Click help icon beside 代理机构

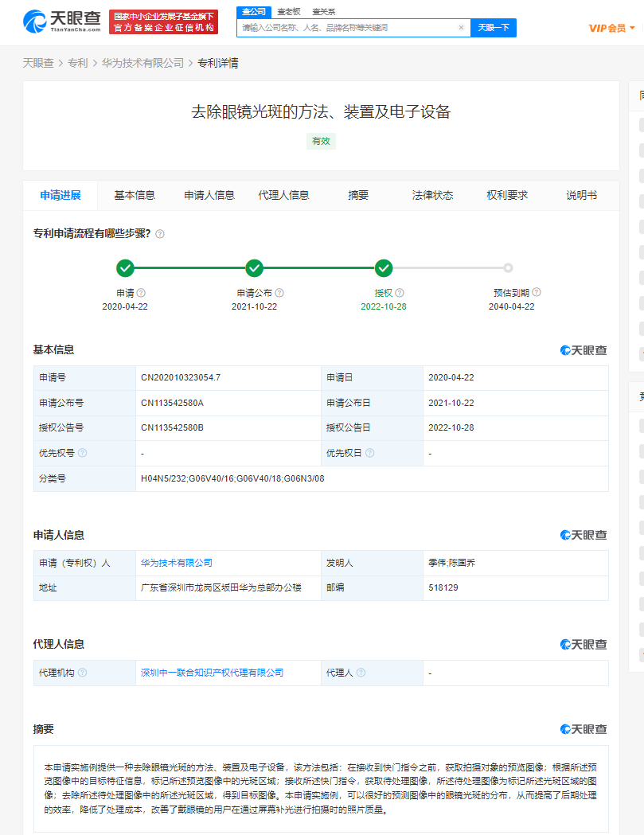(x=83, y=673)
